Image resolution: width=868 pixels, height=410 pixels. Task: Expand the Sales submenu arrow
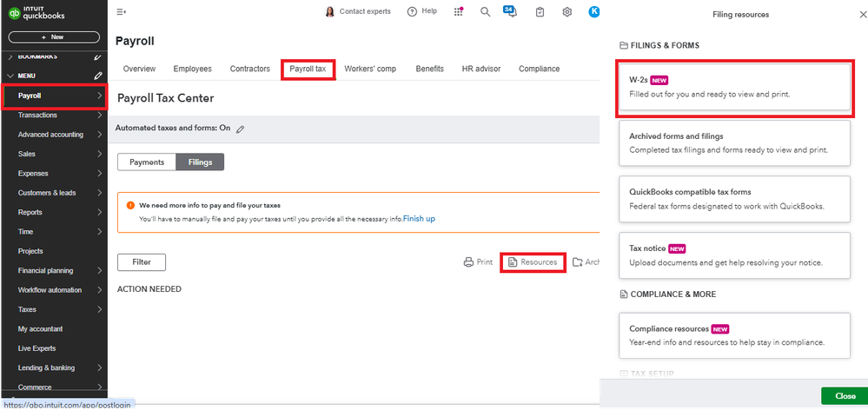(x=99, y=154)
